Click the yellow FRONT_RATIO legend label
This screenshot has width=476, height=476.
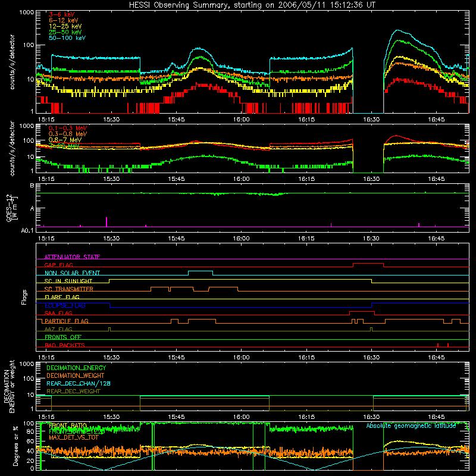68,425
